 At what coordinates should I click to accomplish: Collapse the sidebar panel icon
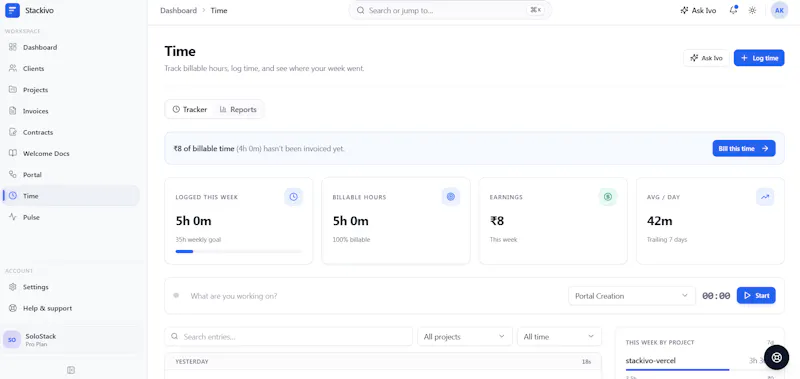point(71,370)
